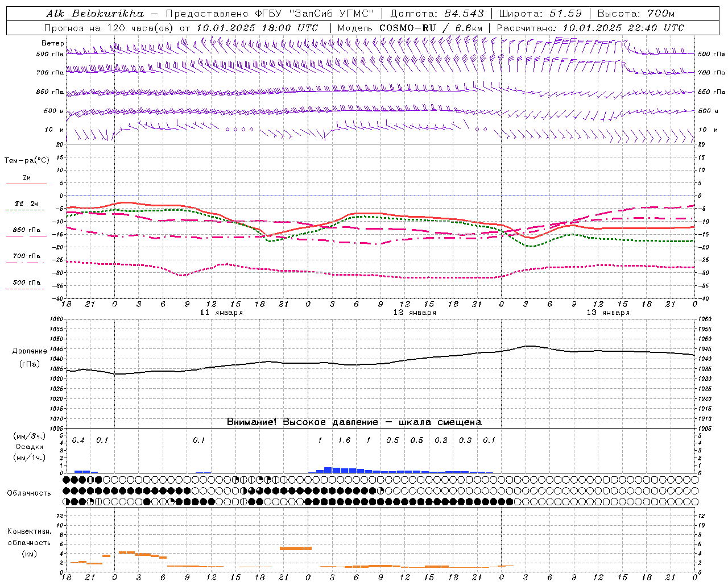Viewport: 728px width, 582px height.
Task: Click the 2м temperature legend line sample
Action: (26, 184)
